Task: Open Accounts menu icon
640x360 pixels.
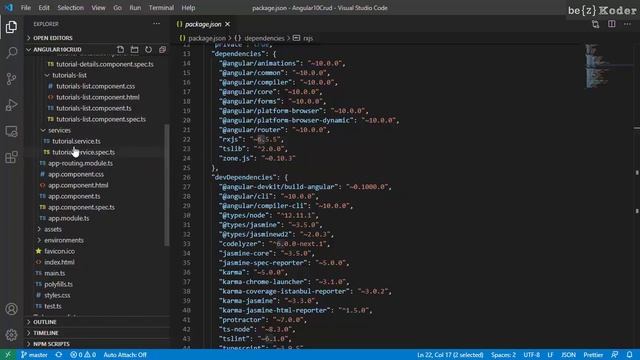Action: coord(11,309)
